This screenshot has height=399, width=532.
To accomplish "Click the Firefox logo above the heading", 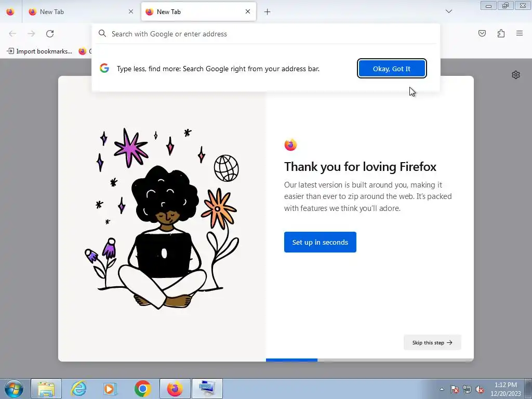I will 290,145.
